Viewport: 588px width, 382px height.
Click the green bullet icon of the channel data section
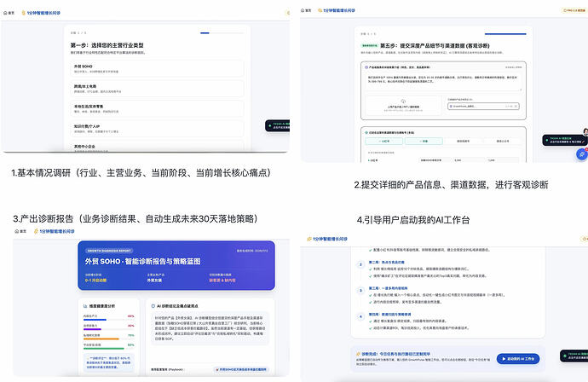[x=366, y=132]
